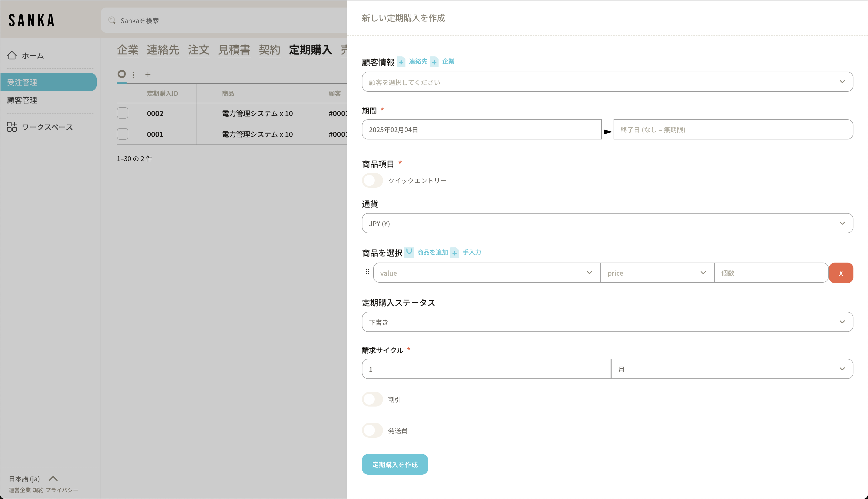868x499 pixels.
Task: Click the 終了日 end date field
Action: pyautogui.click(x=733, y=130)
